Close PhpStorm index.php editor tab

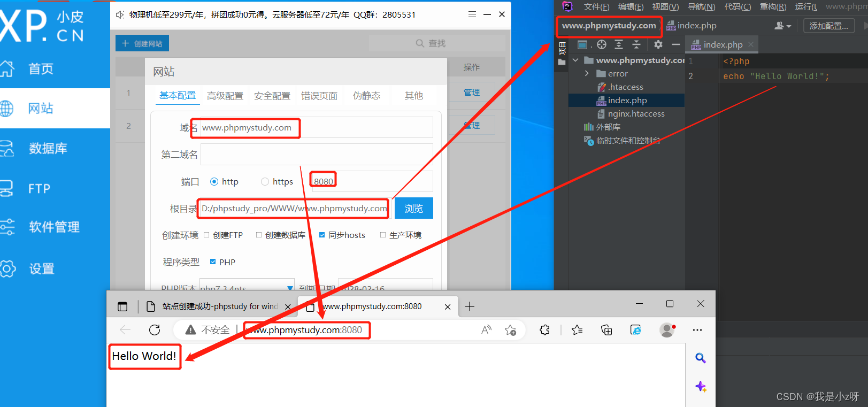[751, 44]
